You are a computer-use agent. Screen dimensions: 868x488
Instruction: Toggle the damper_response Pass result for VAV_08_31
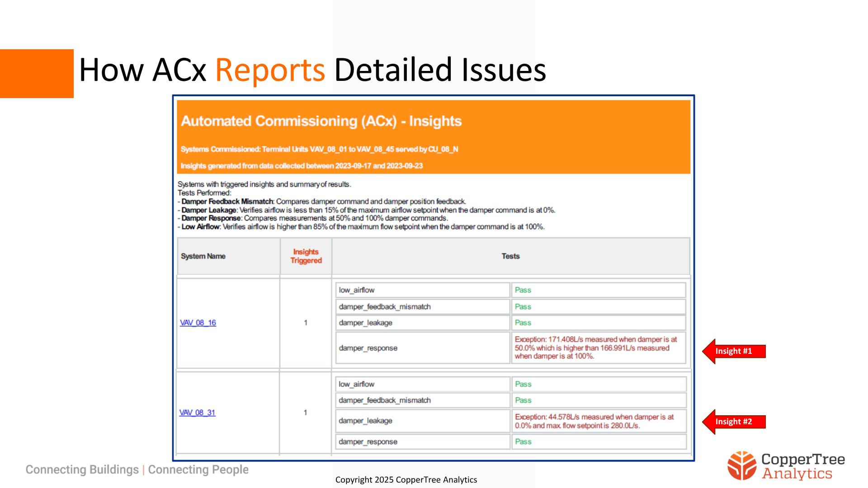click(x=523, y=441)
